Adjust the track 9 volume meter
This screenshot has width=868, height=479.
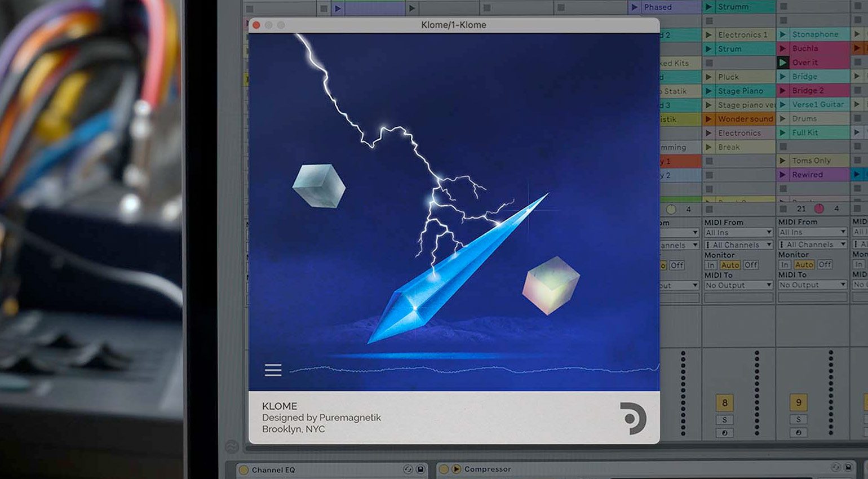831,393
